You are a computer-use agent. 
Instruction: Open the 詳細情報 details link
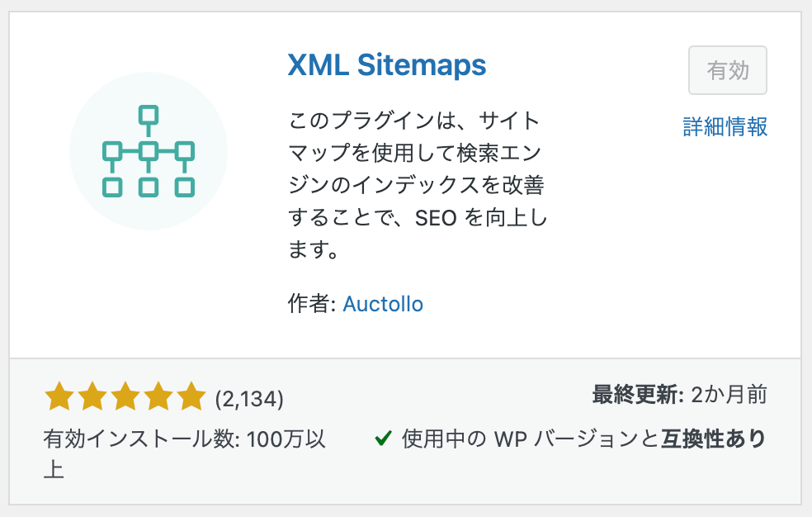725,127
